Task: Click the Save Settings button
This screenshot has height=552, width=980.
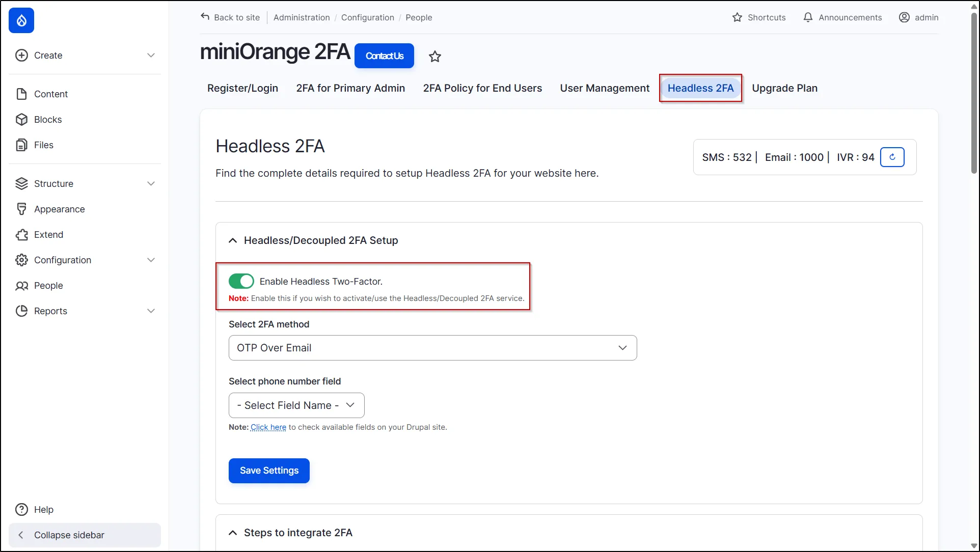Action: point(269,471)
